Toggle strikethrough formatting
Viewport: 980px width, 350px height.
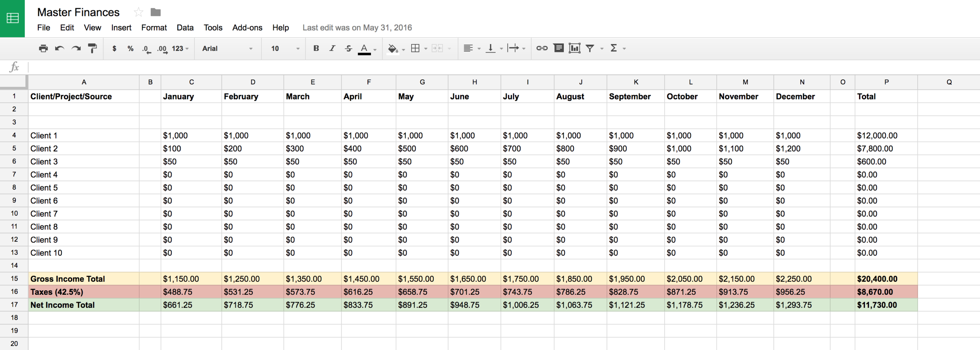(x=348, y=48)
